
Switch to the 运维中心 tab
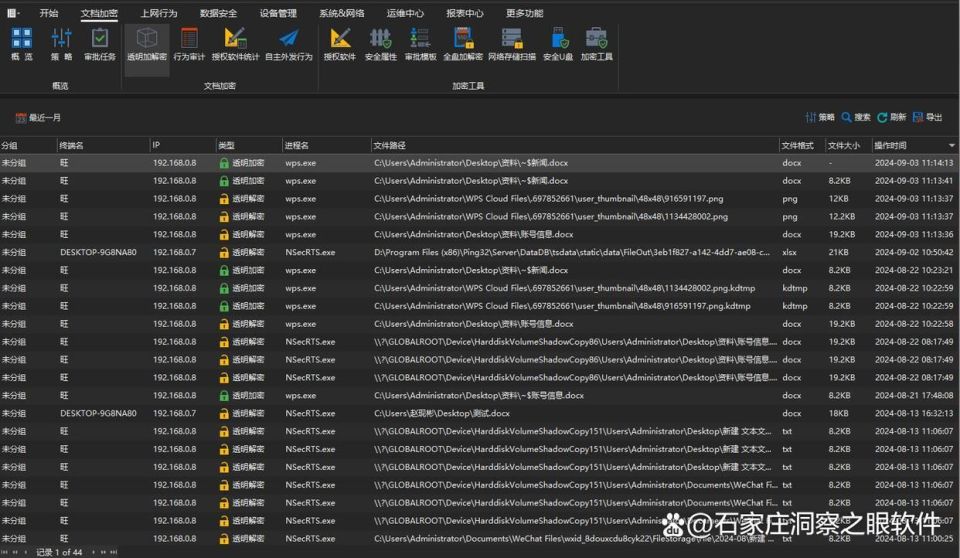coord(405,13)
